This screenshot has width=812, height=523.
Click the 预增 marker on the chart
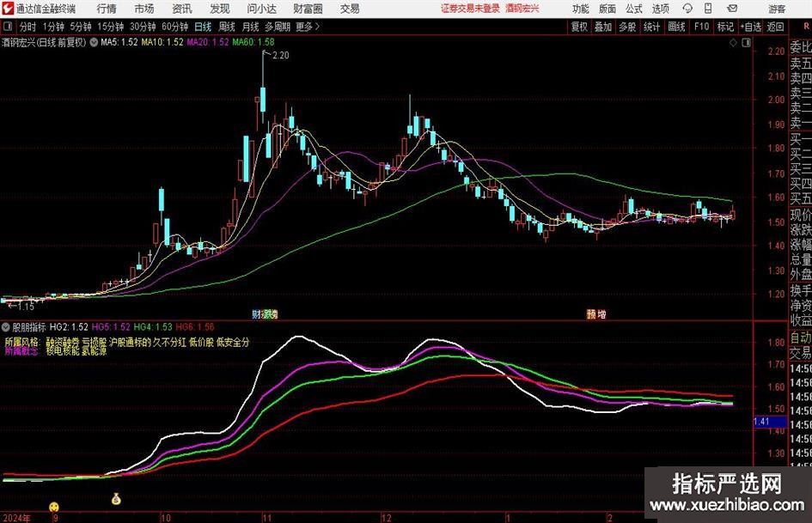tap(596, 314)
